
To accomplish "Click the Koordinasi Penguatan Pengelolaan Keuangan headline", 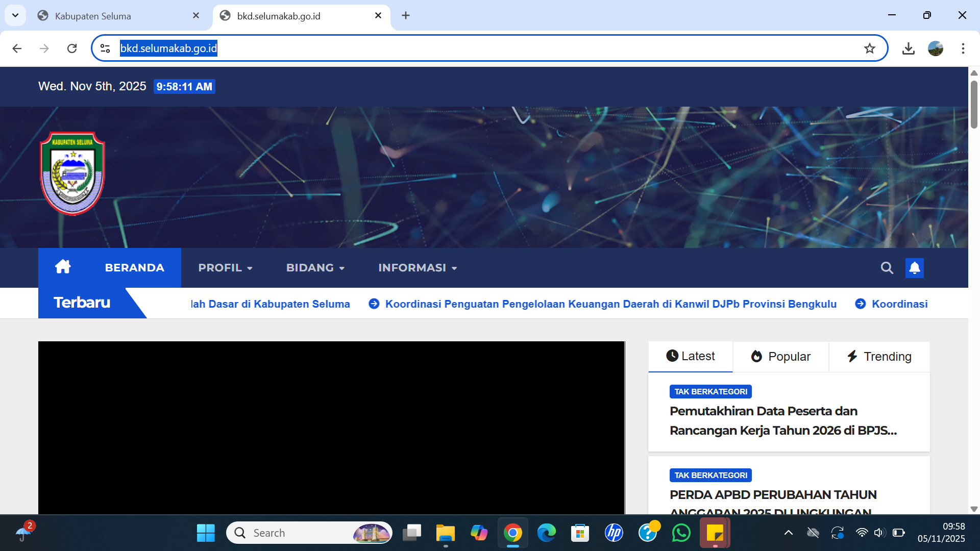I will (x=610, y=304).
